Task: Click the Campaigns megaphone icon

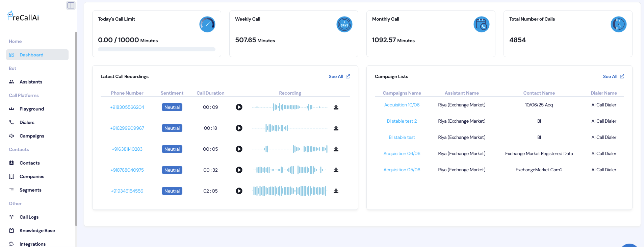Action: pyautogui.click(x=11, y=136)
